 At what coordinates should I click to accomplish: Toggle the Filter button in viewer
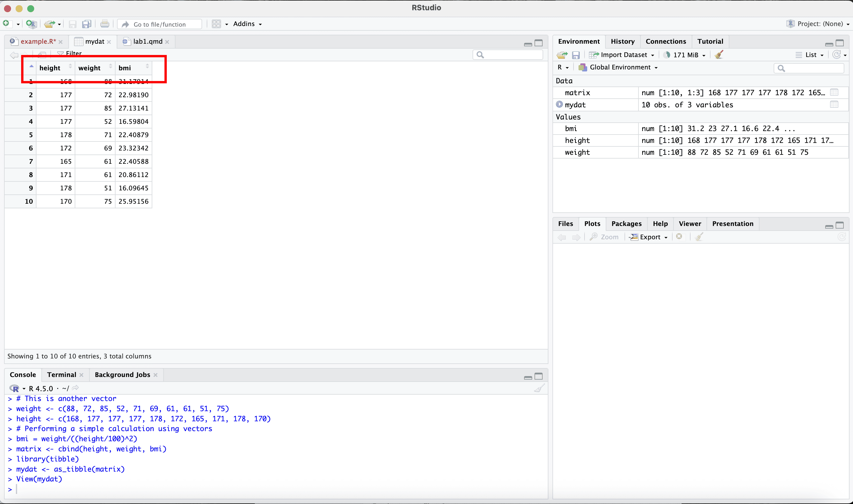click(70, 53)
